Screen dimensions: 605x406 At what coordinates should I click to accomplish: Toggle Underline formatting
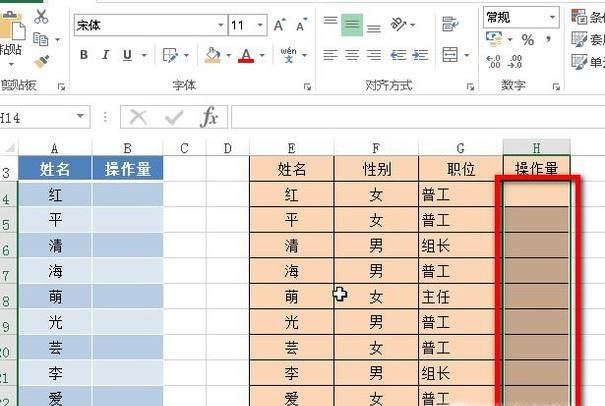point(127,56)
